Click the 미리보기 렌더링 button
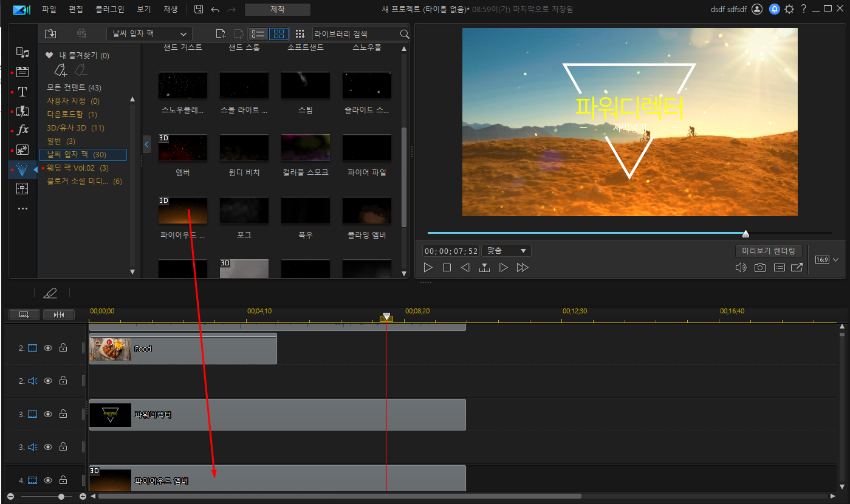Image resolution: width=850 pixels, height=504 pixels. point(769,251)
